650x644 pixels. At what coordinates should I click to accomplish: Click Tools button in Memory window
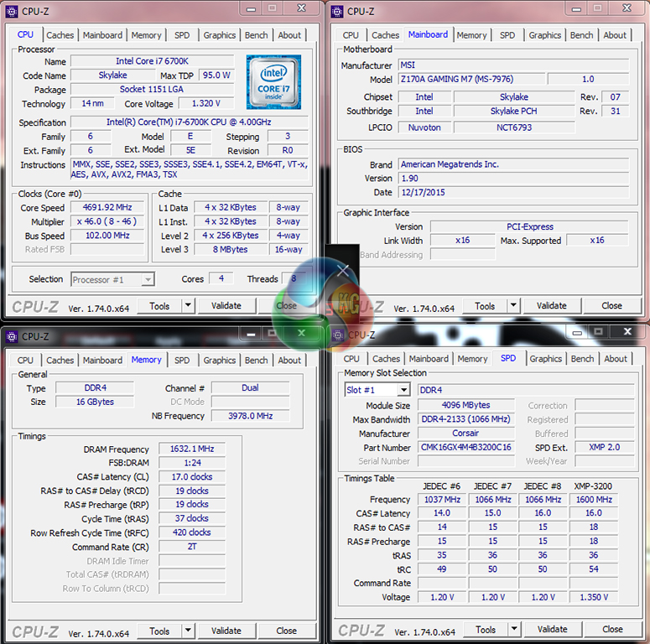[x=159, y=631]
